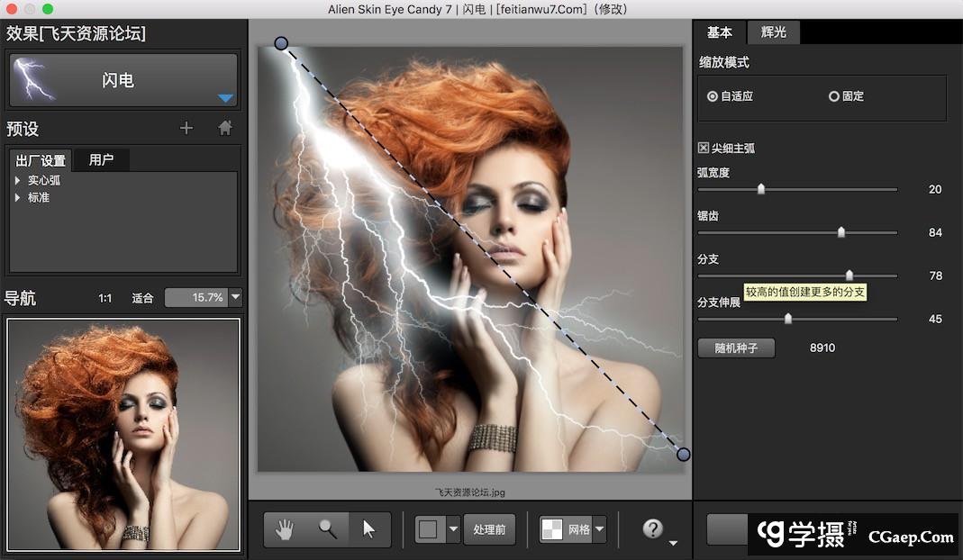Screen dimensions: 963x560
Task: Click the presets home icon
Action: point(225,129)
